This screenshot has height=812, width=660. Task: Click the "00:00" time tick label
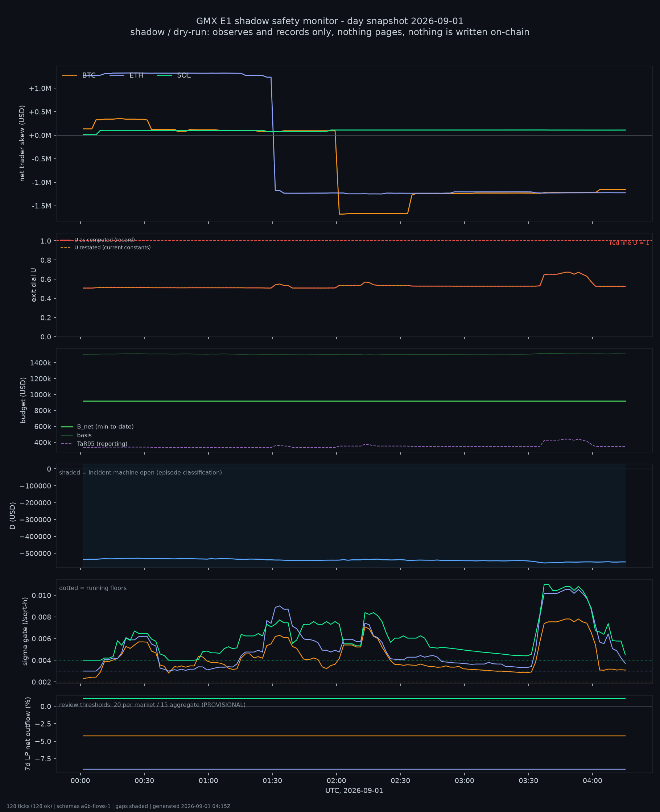pos(80,781)
